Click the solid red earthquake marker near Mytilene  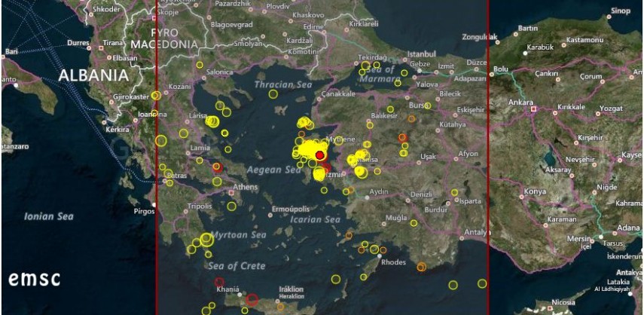click(x=320, y=154)
